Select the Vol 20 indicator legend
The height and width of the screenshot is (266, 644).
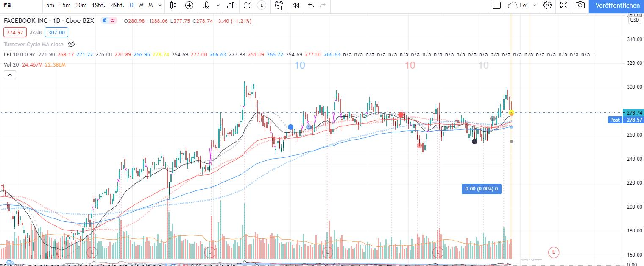(11, 65)
